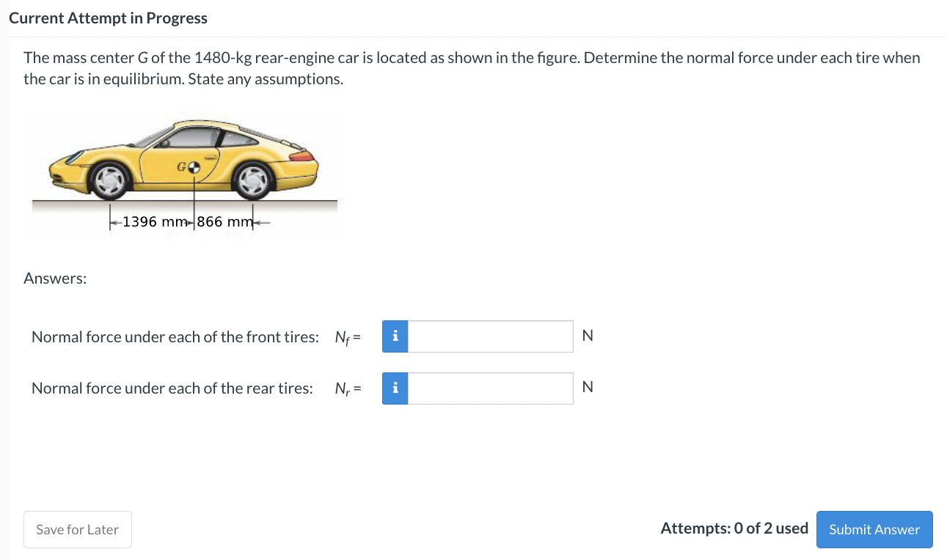Click the N unit label beside the Nf box
The height and width of the screenshot is (560, 947).
click(588, 335)
